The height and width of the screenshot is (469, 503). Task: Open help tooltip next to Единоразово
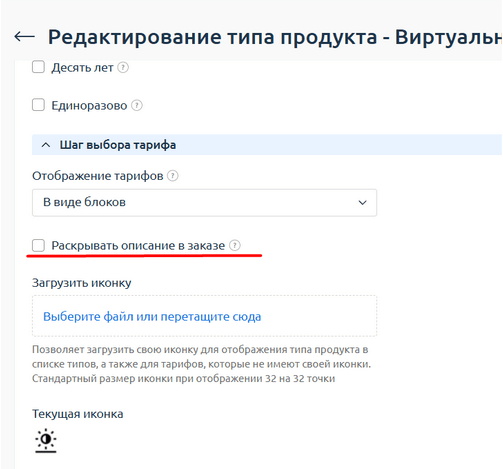(137, 106)
